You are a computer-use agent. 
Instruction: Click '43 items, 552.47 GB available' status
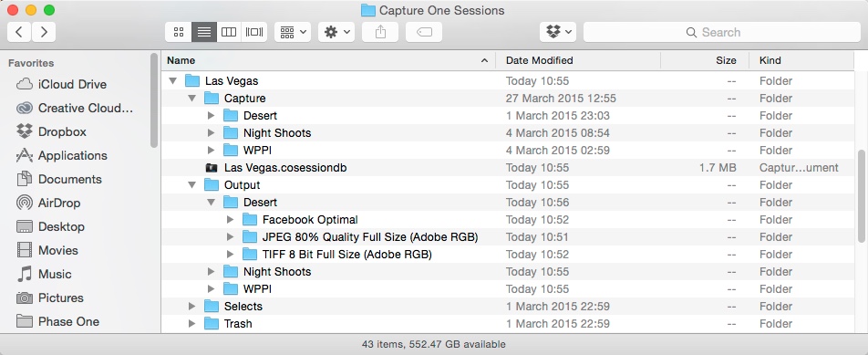coord(433,344)
